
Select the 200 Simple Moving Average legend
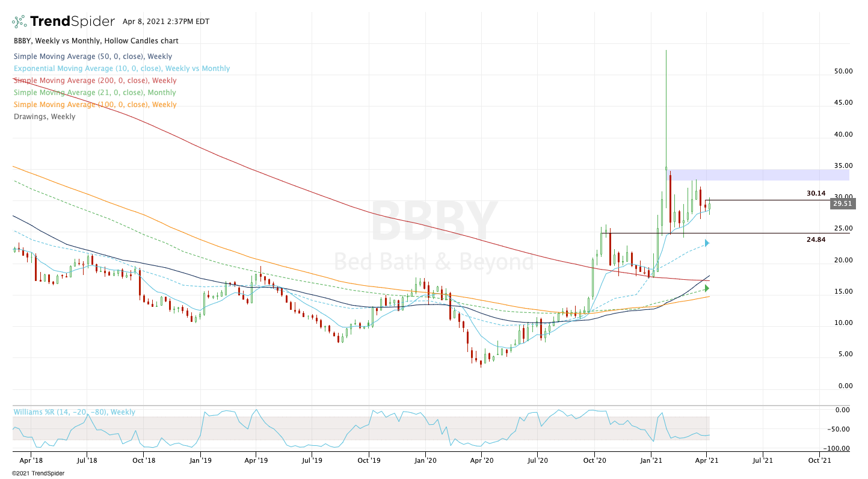(x=95, y=81)
